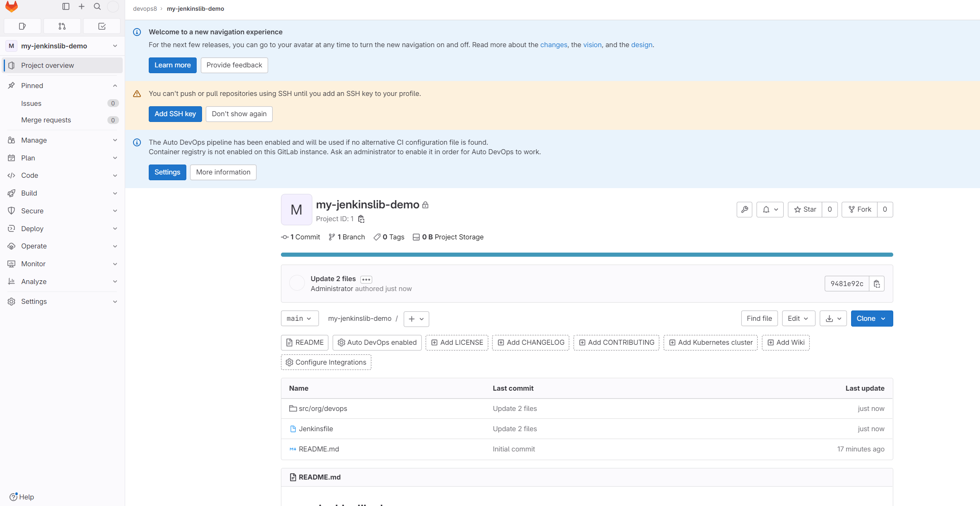Open the src/org/devops folder
This screenshot has width=980, height=506.
click(x=323, y=408)
